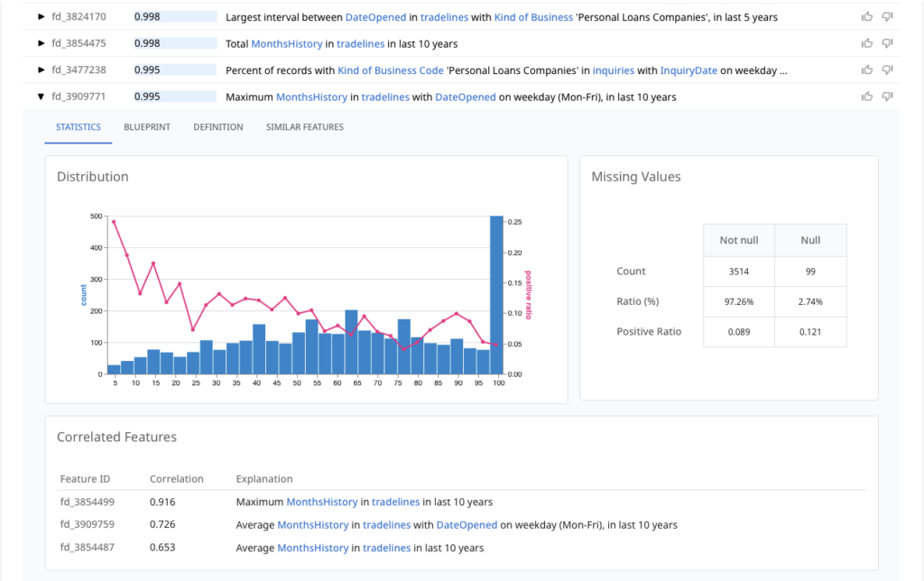Click InquiryDate link in fd_3477238 row
Screen dimensions: 924x581
click(688, 70)
